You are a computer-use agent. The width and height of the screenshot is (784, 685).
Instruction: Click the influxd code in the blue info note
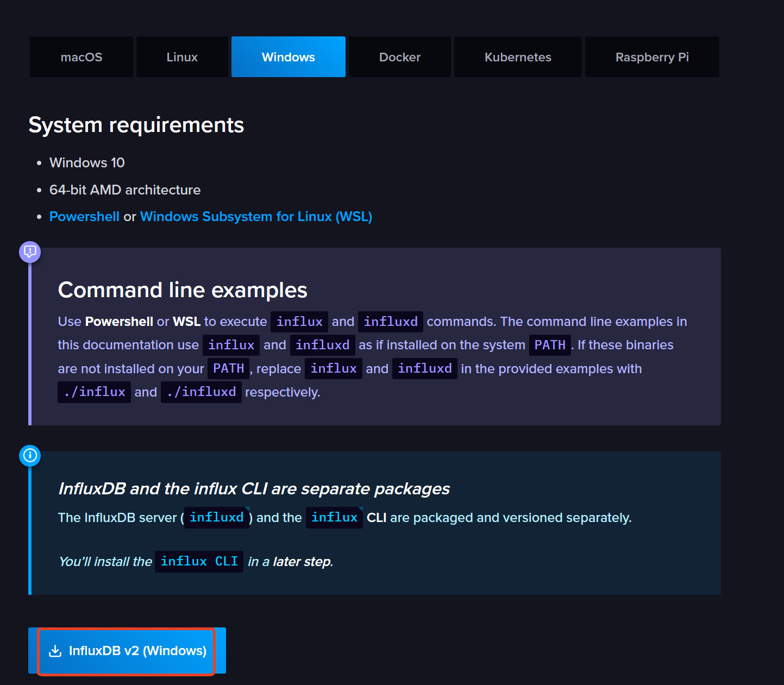[x=216, y=518]
